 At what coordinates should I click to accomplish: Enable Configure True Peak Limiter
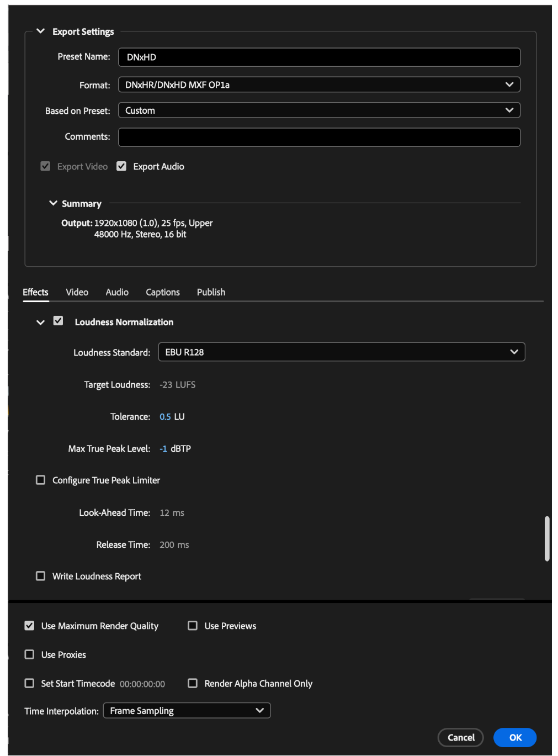coord(40,480)
